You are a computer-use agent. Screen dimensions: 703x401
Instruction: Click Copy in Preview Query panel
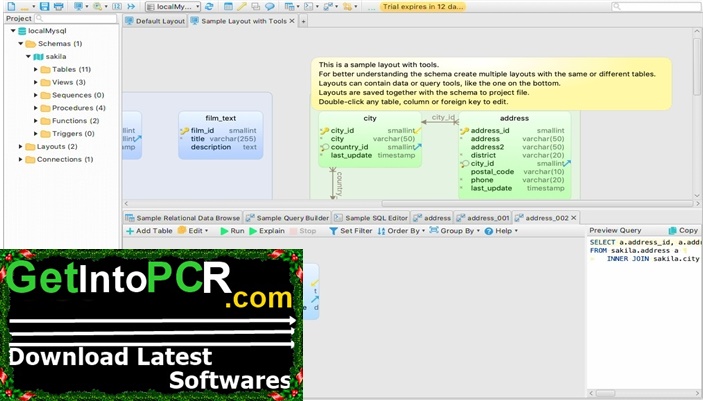683,230
